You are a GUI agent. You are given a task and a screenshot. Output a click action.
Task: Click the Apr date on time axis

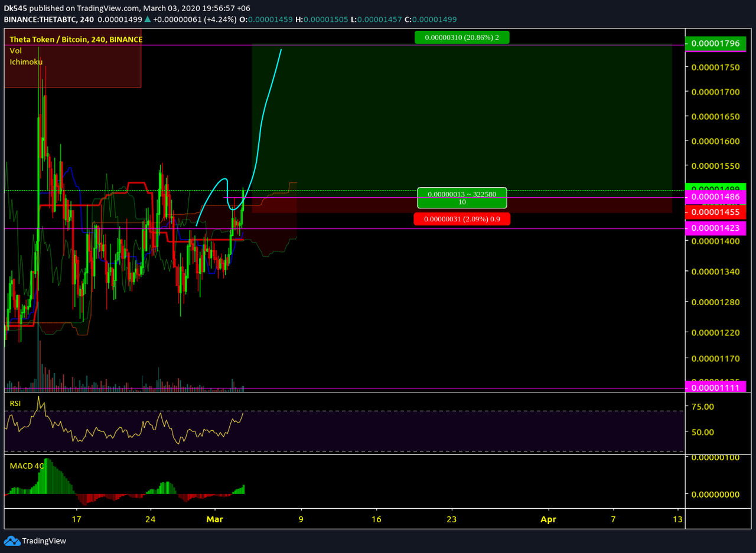(x=549, y=519)
